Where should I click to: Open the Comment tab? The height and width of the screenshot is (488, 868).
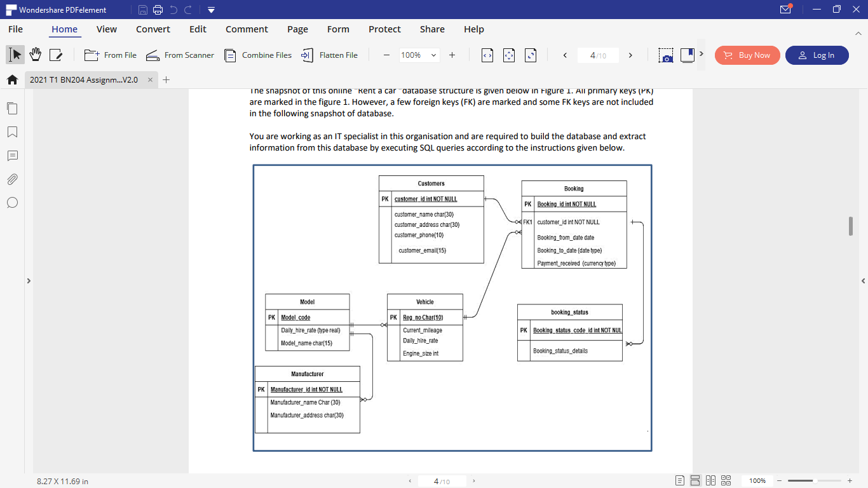click(x=247, y=29)
